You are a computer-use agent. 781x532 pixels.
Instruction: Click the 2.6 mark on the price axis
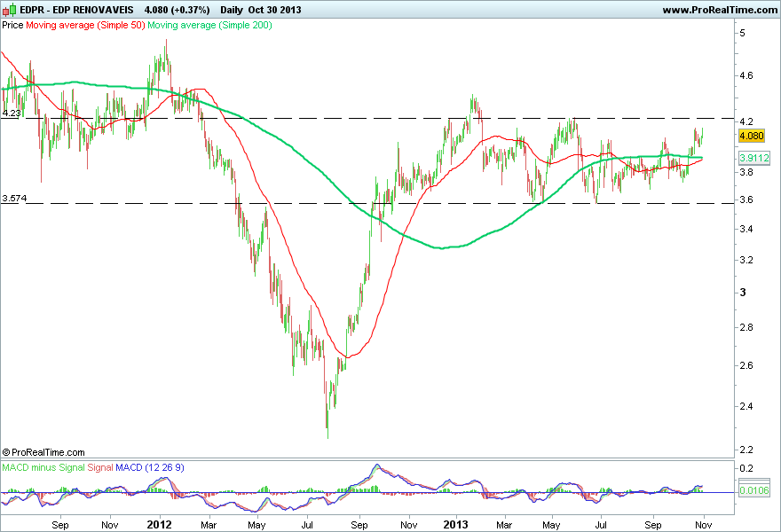(746, 365)
